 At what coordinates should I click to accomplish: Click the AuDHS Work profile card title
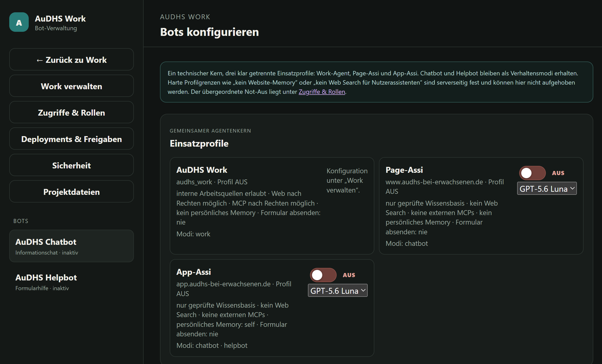click(x=202, y=170)
